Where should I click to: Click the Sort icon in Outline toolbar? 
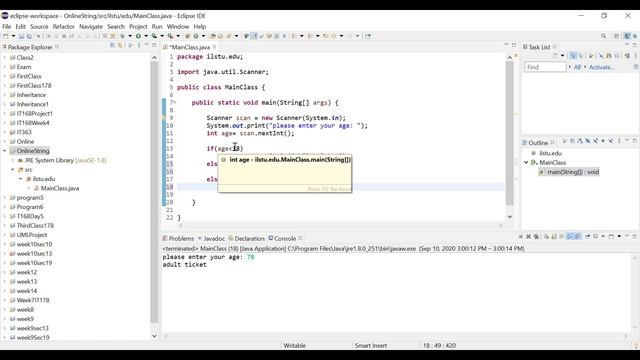580,141
